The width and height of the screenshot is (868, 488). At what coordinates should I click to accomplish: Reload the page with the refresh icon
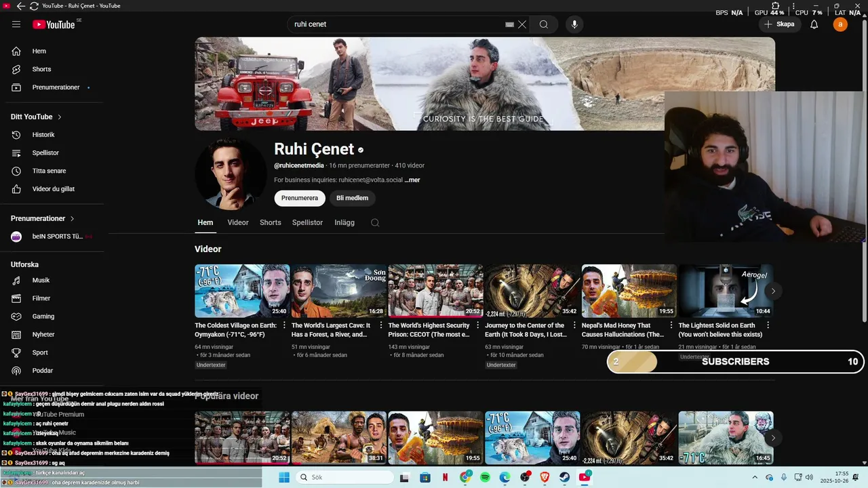click(34, 6)
